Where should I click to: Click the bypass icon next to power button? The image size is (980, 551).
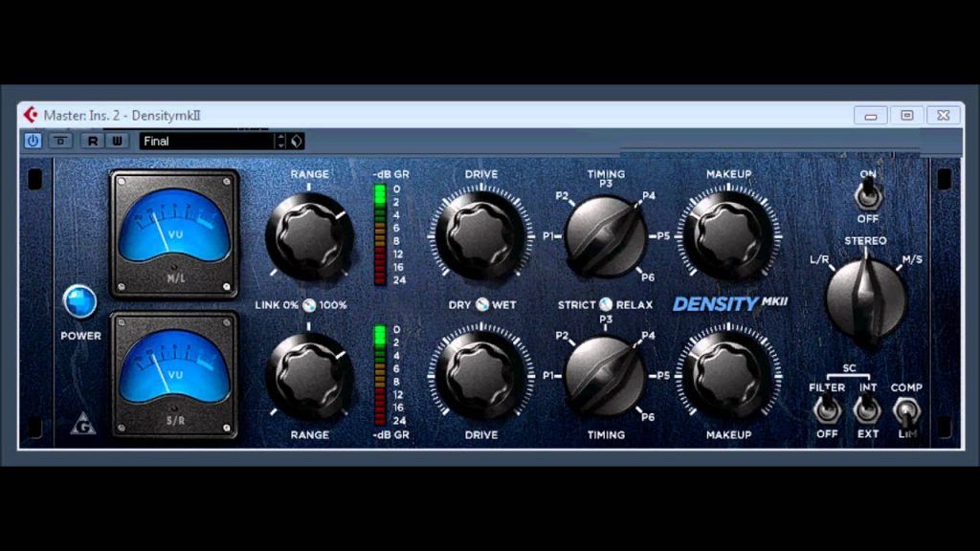60,140
